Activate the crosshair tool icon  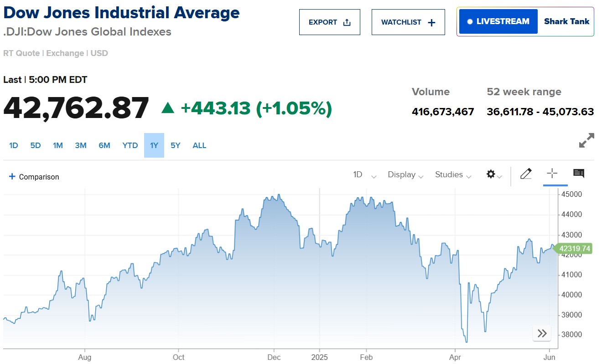[x=552, y=174]
